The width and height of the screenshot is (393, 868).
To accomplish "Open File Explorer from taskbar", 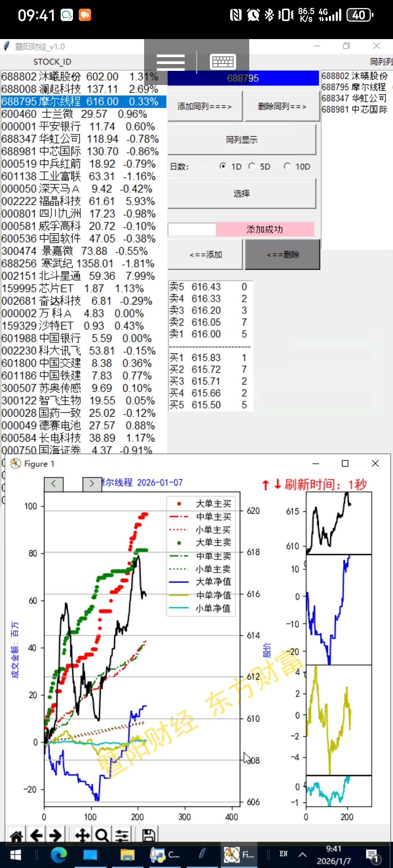I will 127,855.
